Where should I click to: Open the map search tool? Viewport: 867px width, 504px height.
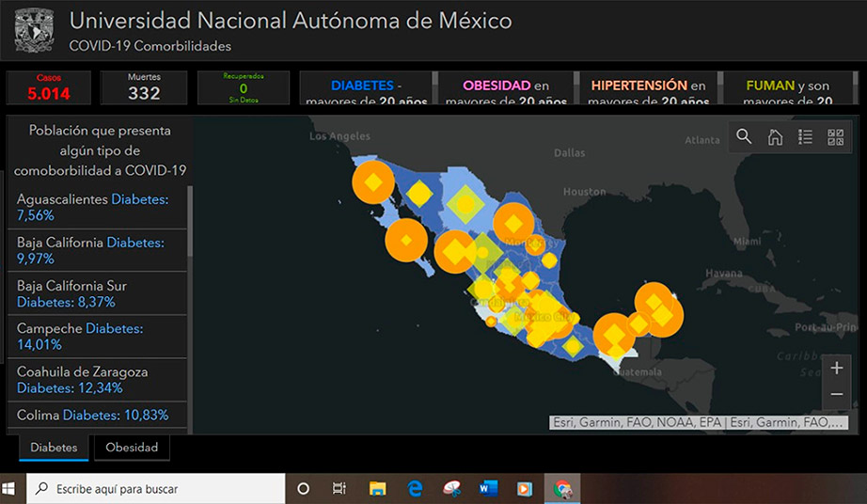point(744,136)
